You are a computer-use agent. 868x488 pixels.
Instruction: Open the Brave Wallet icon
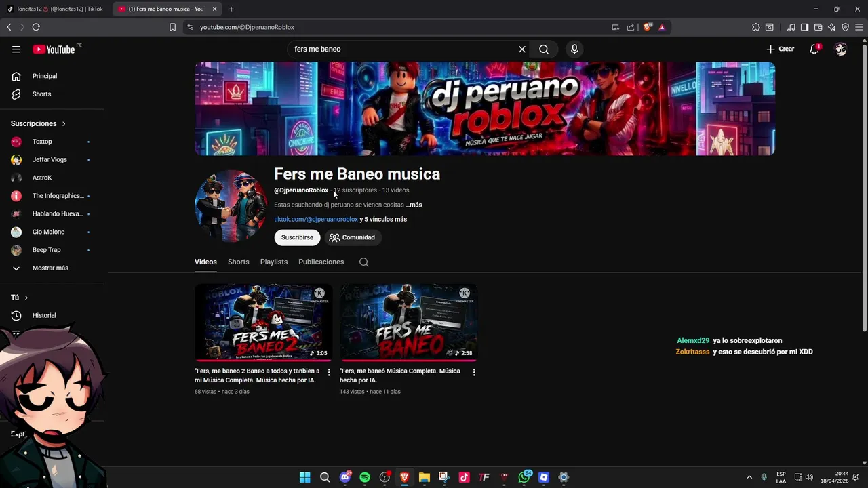pyautogui.click(x=818, y=27)
